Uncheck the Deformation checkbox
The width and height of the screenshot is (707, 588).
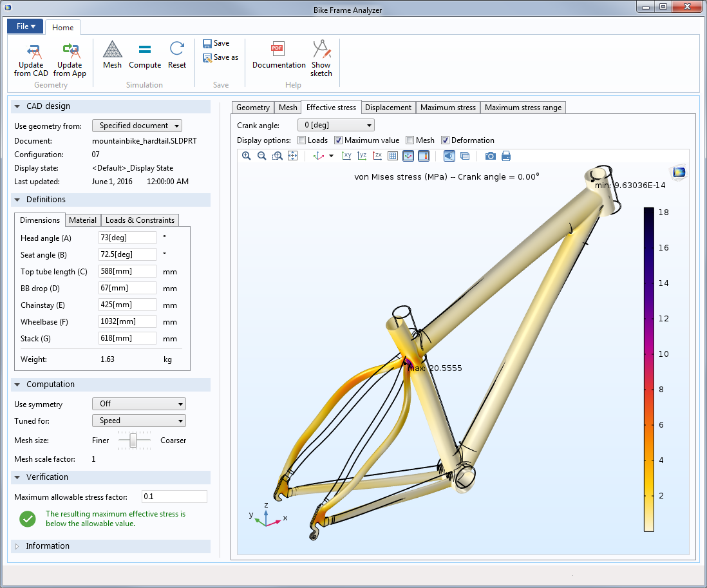(445, 140)
